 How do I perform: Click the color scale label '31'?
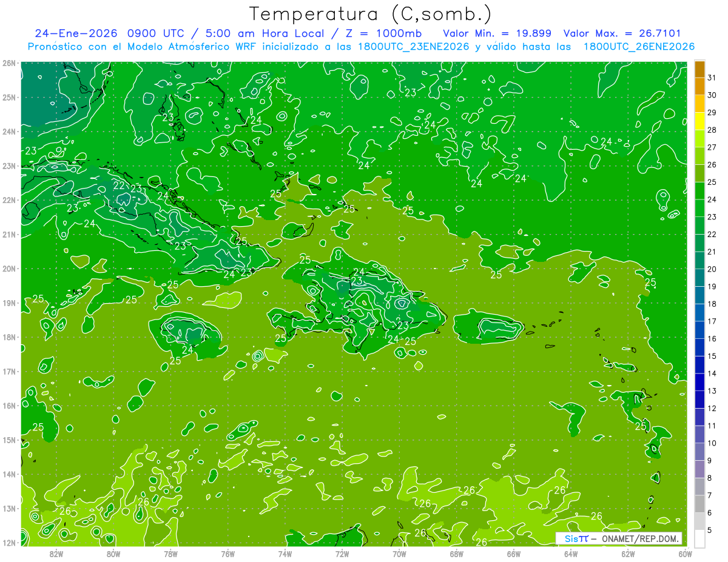pyautogui.click(x=712, y=78)
